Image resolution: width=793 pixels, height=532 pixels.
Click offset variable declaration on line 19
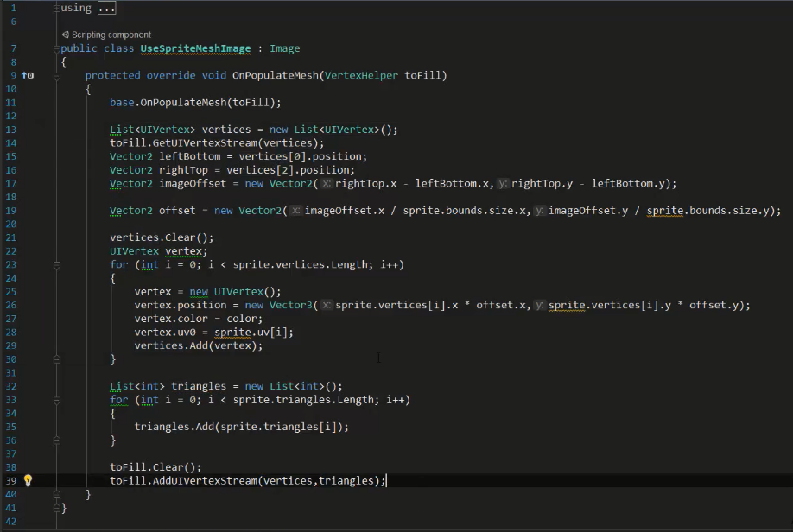[x=177, y=211]
